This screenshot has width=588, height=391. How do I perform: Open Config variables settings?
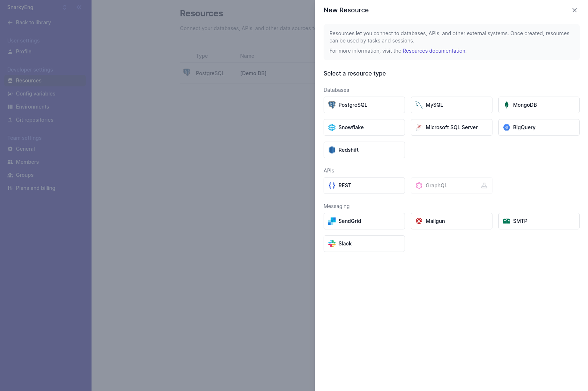[x=45, y=94]
